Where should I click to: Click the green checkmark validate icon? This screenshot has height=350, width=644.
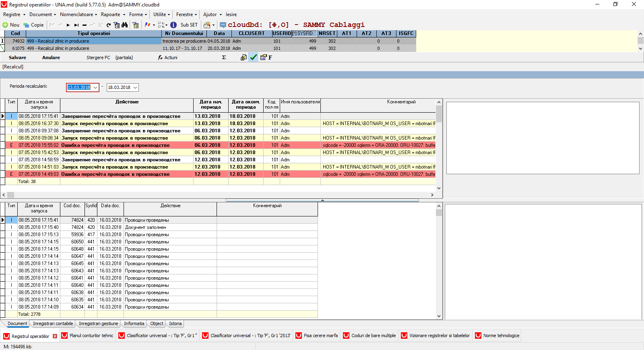coord(254,58)
